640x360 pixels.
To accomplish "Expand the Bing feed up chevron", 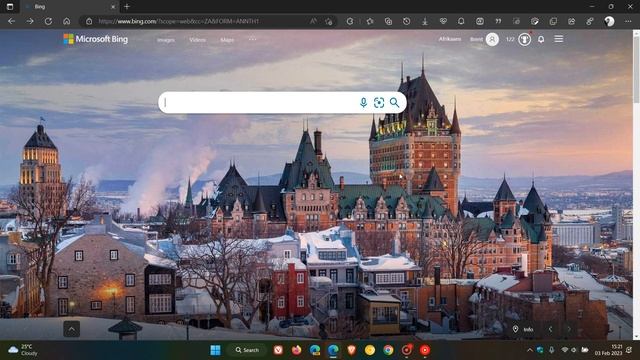I will click(x=71, y=329).
